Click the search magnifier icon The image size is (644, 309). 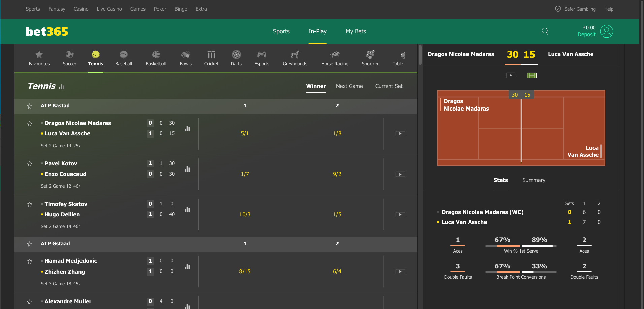pos(545,31)
